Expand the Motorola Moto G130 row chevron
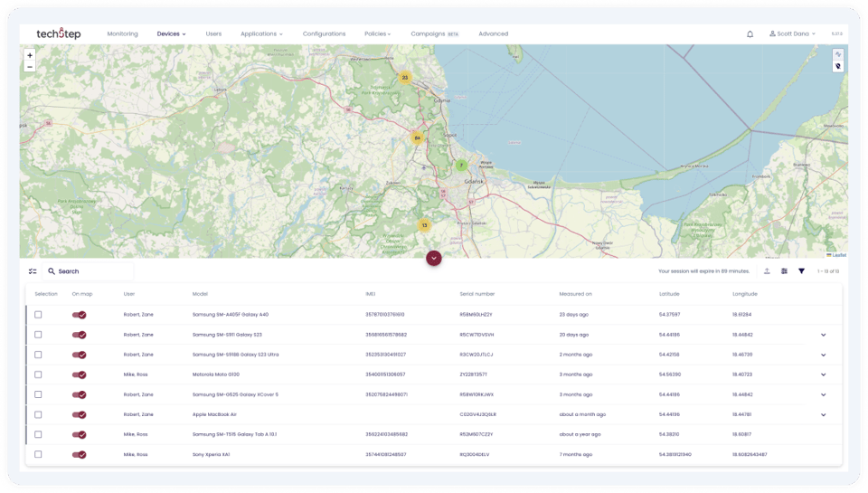868x493 pixels. pyautogui.click(x=823, y=375)
